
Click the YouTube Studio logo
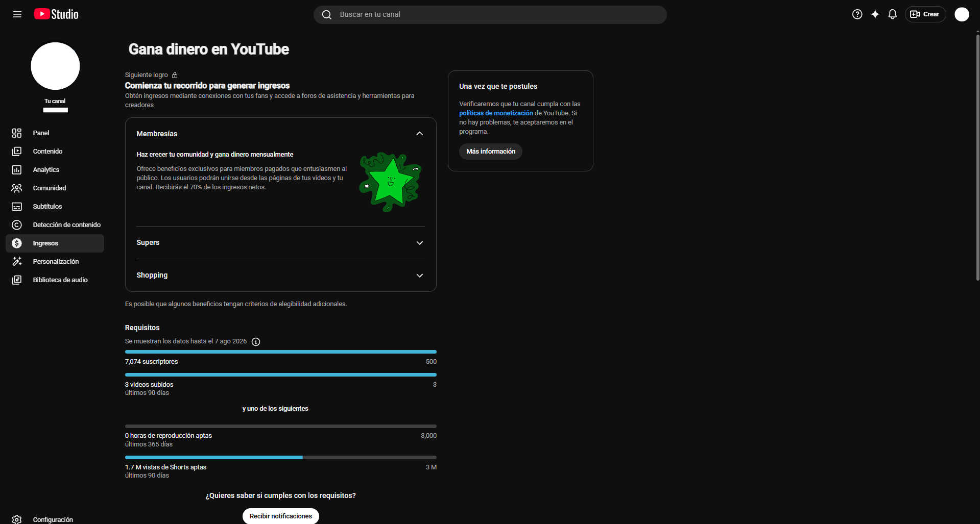click(56, 14)
